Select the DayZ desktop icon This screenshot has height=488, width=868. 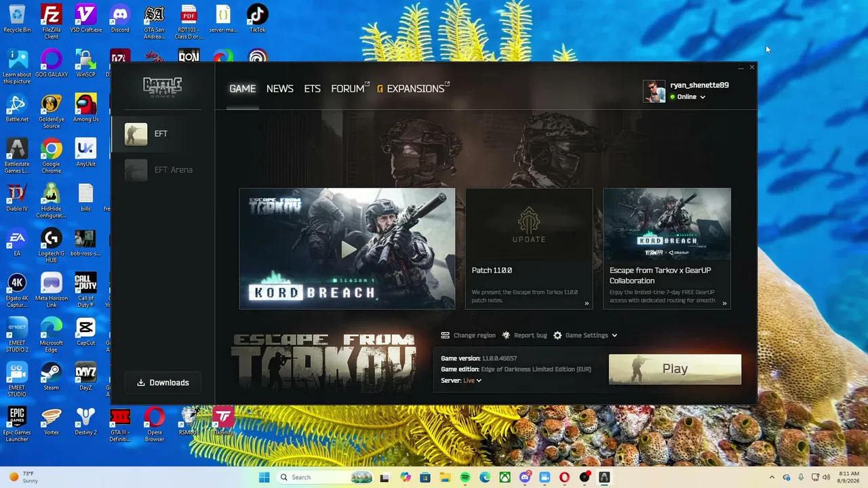(85, 377)
